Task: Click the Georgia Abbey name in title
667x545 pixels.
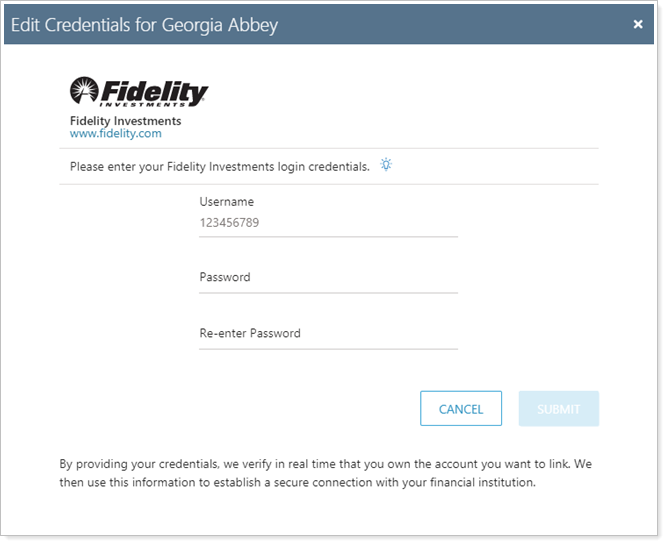Action: point(221,24)
